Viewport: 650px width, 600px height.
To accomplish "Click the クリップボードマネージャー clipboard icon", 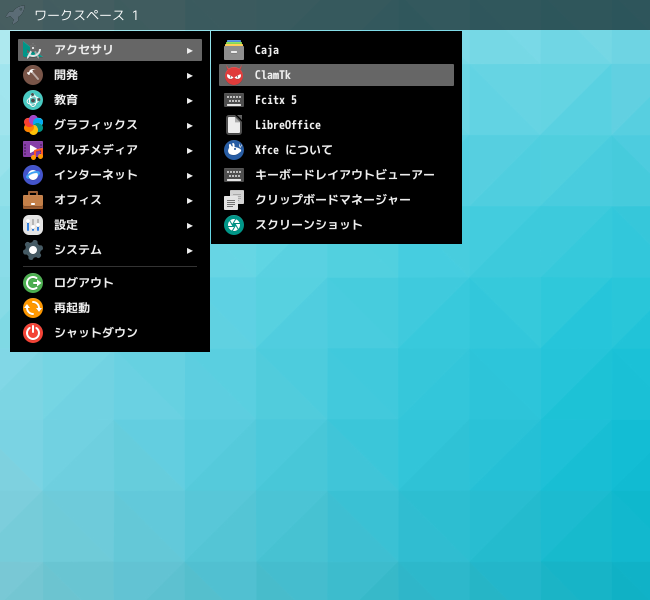I will (234, 200).
